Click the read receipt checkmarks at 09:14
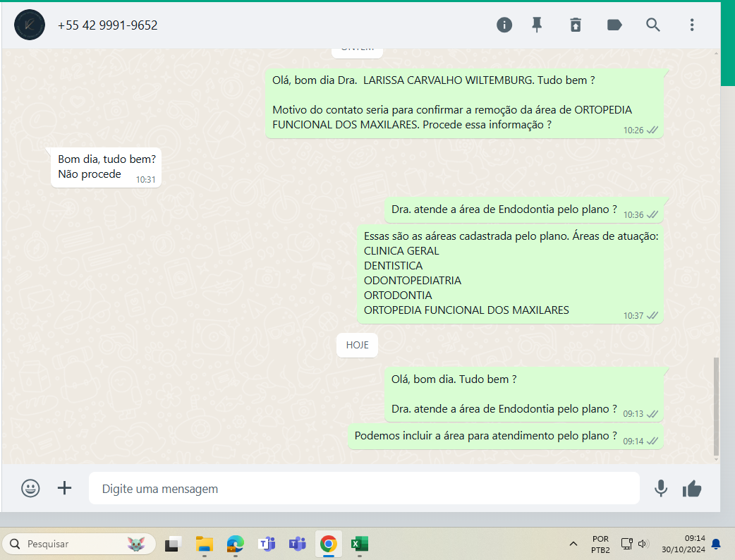This screenshot has width=735, height=560. [652, 441]
